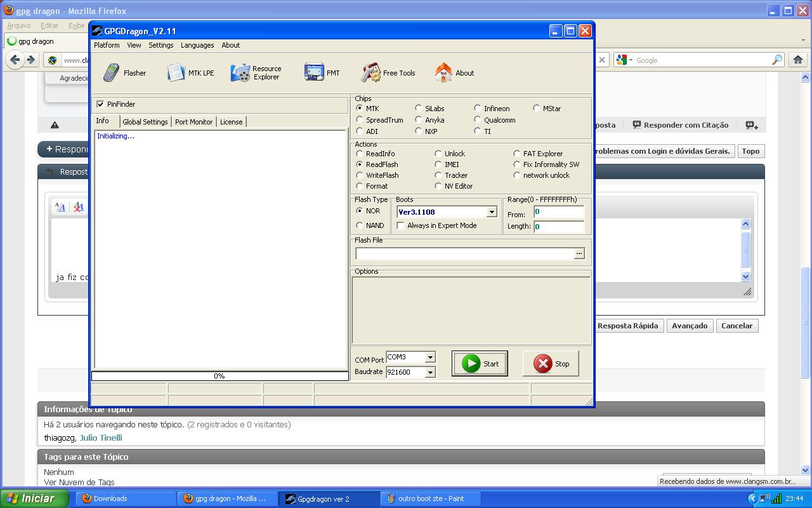Click the Range From input field
The width and height of the screenshot is (812, 508).
[x=558, y=212]
